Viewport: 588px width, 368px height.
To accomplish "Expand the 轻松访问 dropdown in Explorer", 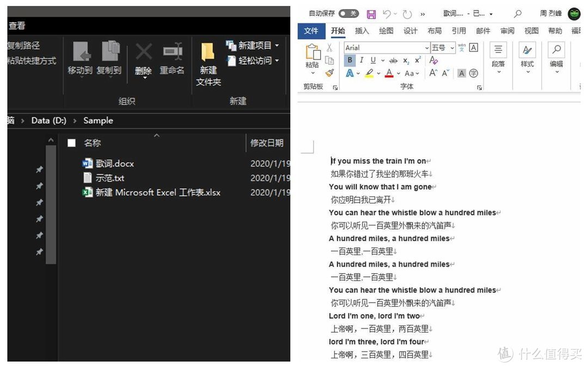I will pyautogui.click(x=277, y=61).
